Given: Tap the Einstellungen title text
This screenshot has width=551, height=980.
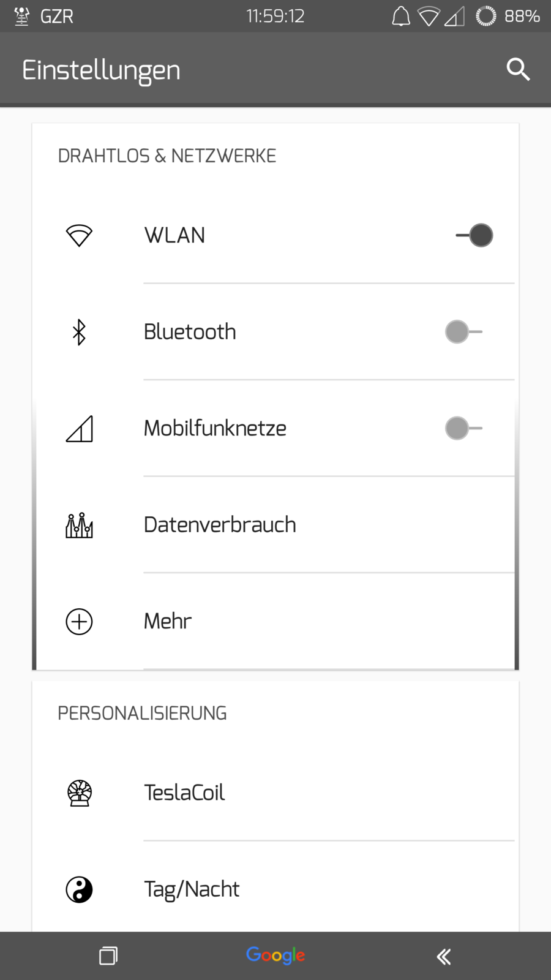Looking at the screenshot, I should click(x=101, y=70).
